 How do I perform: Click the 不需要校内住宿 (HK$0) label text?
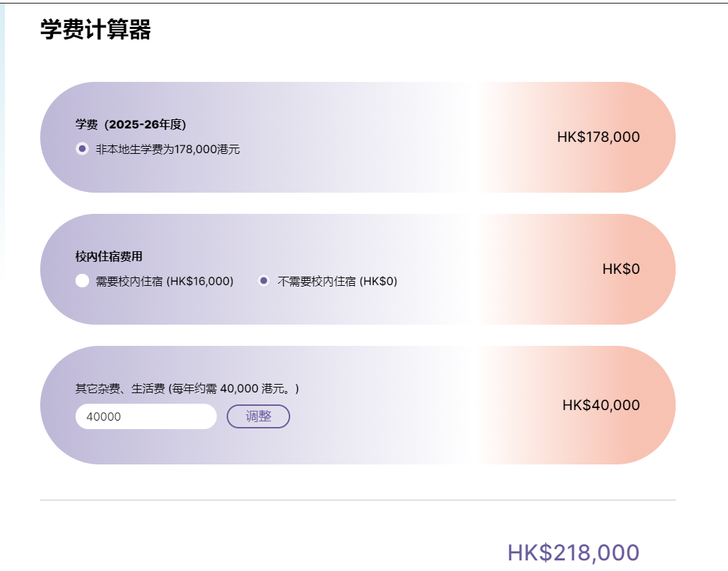[337, 281]
